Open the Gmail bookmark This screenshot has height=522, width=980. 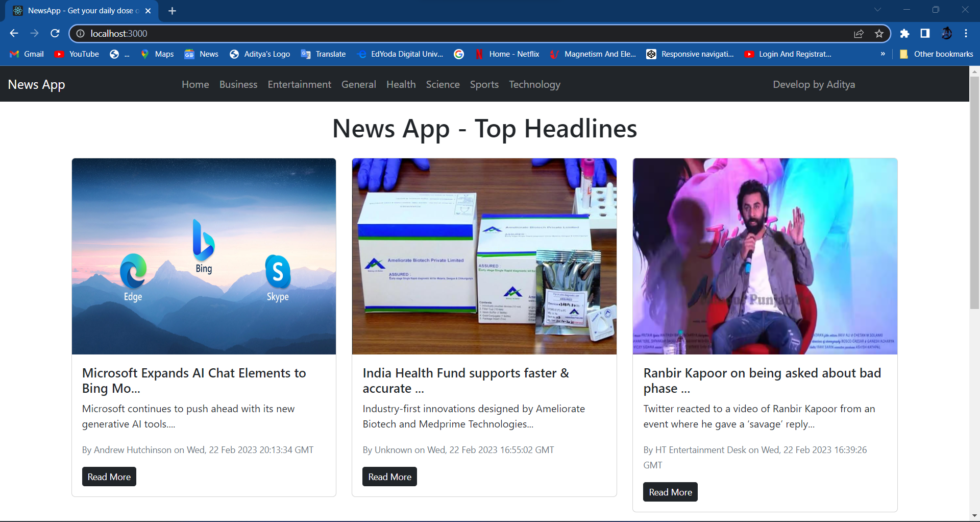pos(27,54)
